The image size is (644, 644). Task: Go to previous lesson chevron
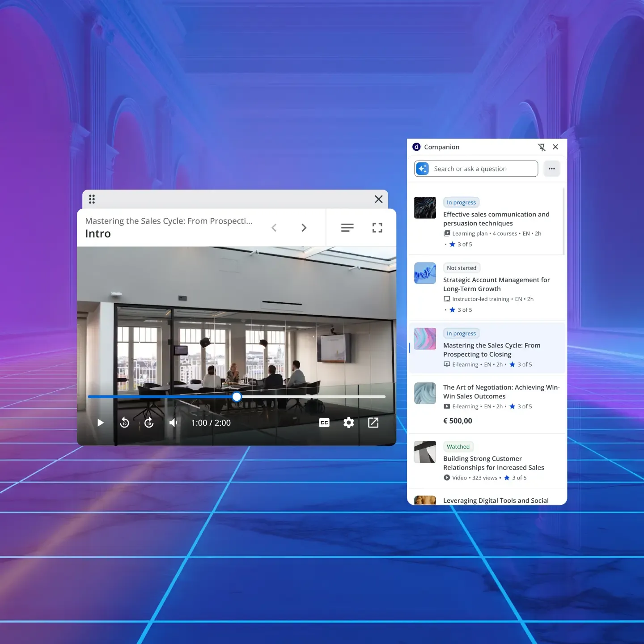(274, 228)
